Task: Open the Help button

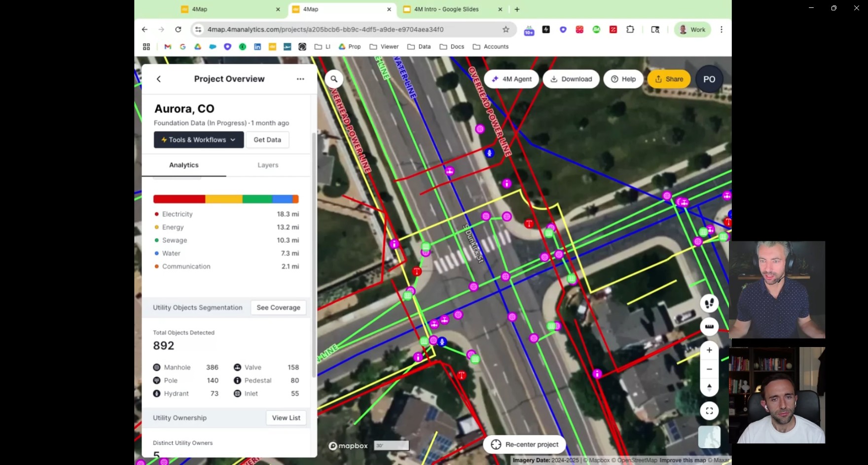Action: coord(623,79)
